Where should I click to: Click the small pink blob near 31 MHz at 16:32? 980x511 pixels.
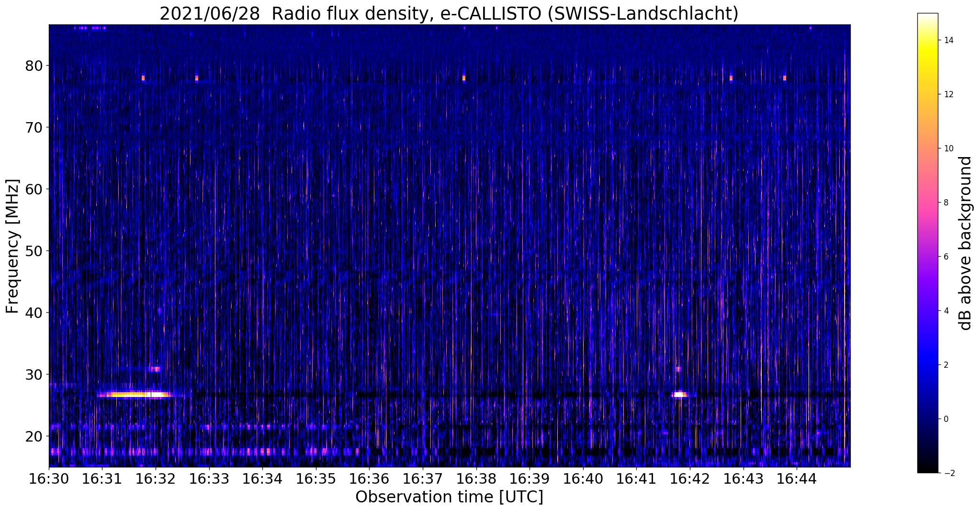155,369
